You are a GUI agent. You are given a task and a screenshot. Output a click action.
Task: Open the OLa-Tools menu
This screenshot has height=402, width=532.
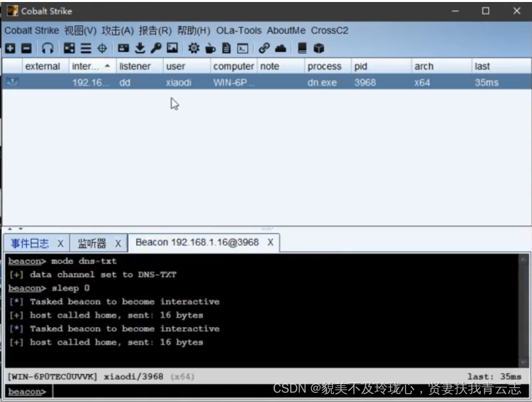coord(239,31)
